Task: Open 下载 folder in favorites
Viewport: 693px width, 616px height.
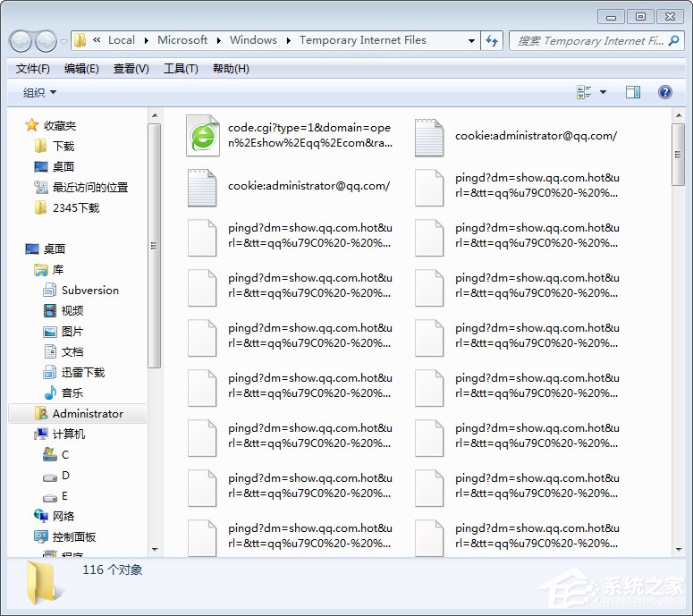Action: (x=55, y=146)
